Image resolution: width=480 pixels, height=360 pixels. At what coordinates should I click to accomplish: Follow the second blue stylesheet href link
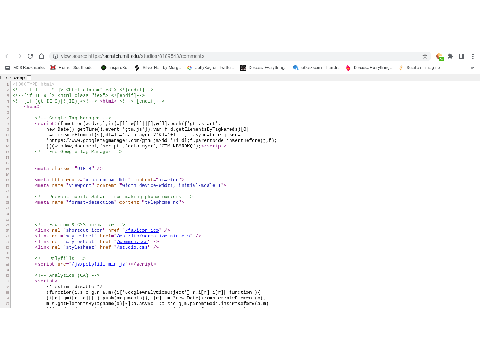133,241
